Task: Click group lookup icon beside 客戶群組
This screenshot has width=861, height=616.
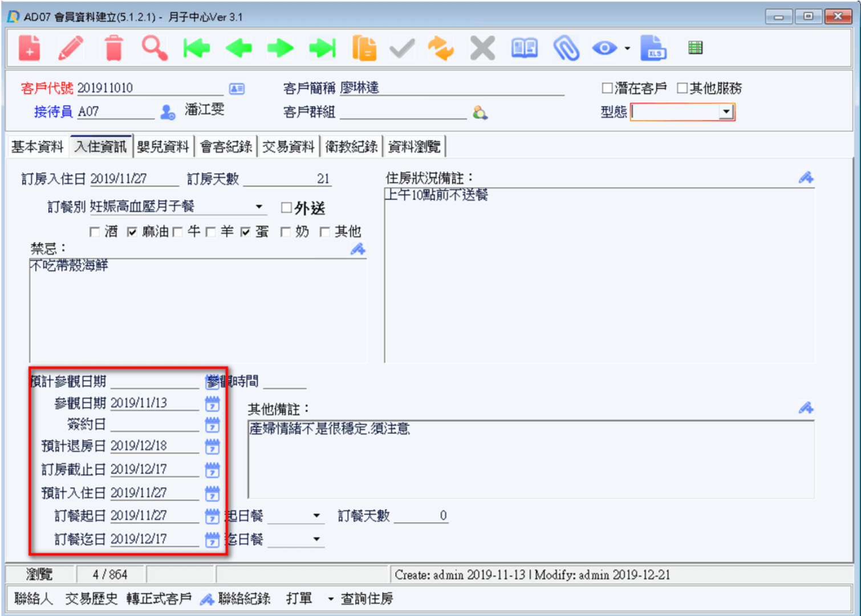Action: pyautogui.click(x=480, y=112)
